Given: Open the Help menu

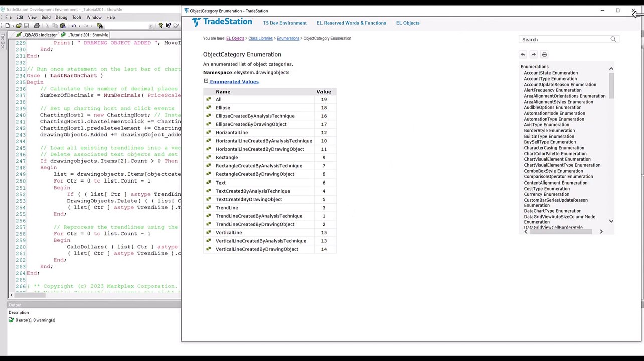Looking at the screenshot, I should click(110, 17).
